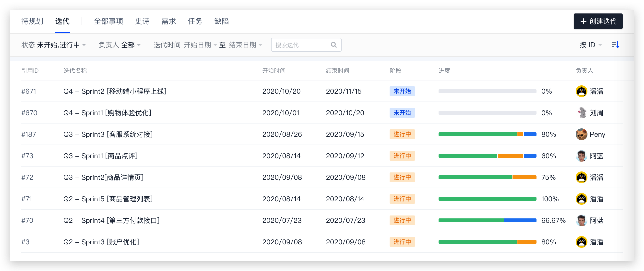Open iteration Q3 – Sprint1 [商品点评]
Viewport: 644px width, 271px height.
point(100,156)
